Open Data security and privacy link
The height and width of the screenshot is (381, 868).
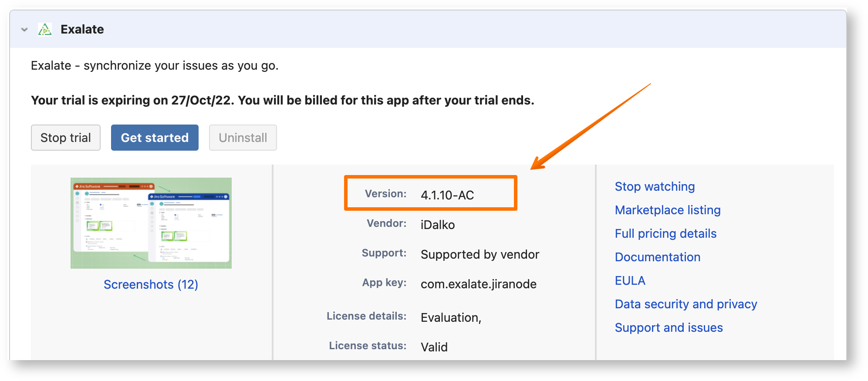pyautogui.click(x=686, y=304)
